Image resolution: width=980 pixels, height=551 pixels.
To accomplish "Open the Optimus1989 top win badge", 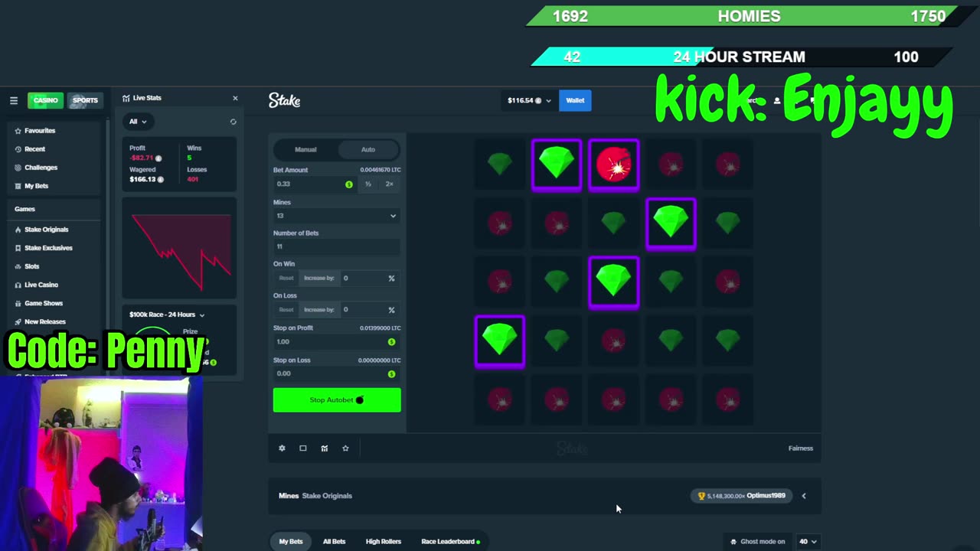I will point(740,496).
